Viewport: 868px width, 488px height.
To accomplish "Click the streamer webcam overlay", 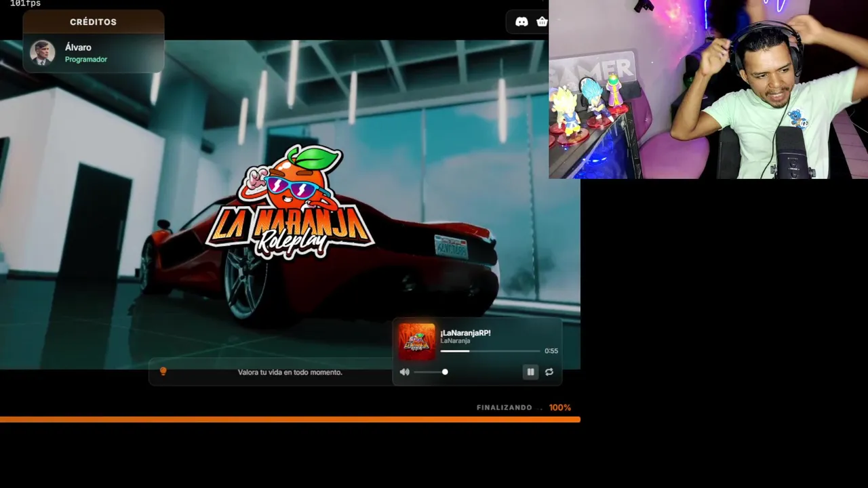I will coord(708,89).
